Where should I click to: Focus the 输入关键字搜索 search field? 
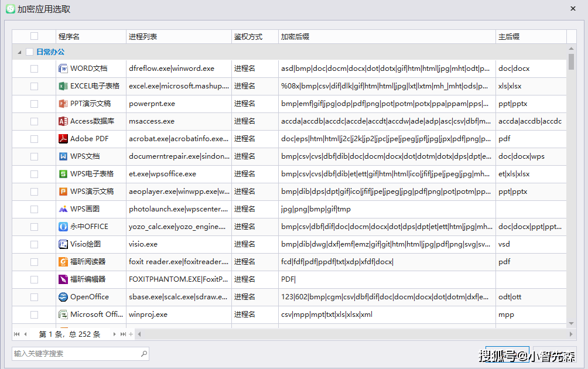tap(76, 354)
